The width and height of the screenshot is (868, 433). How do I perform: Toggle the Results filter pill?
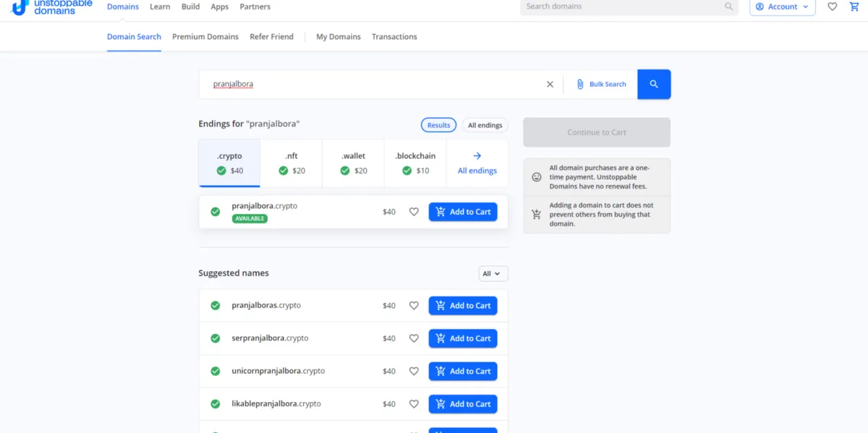438,125
